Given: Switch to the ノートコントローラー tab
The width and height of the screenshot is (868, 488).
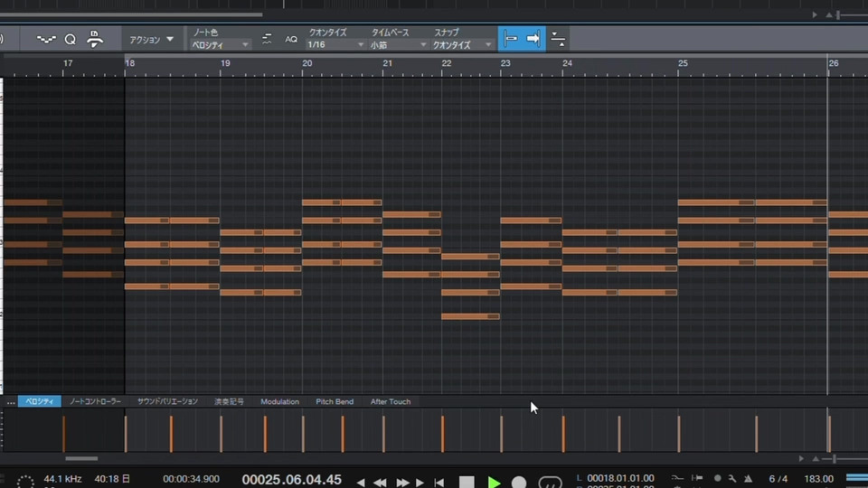Looking at the screenshot, I should pos(95,401).
